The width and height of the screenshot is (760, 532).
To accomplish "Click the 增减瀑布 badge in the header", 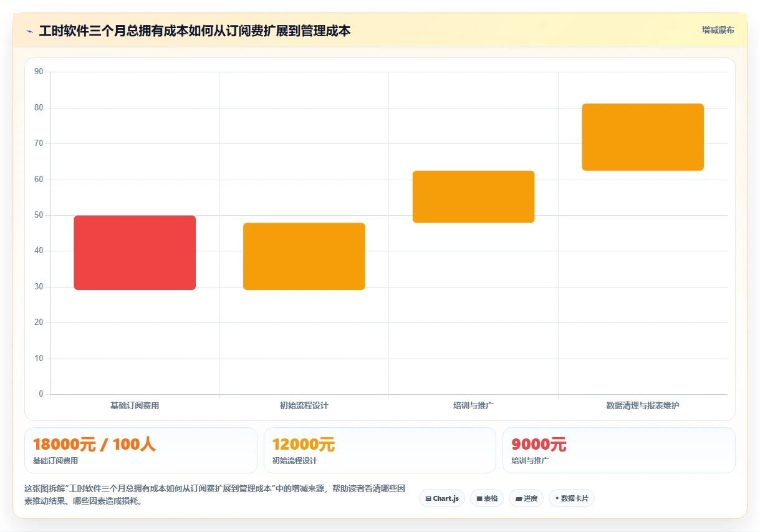I will [x=718, y=30].
